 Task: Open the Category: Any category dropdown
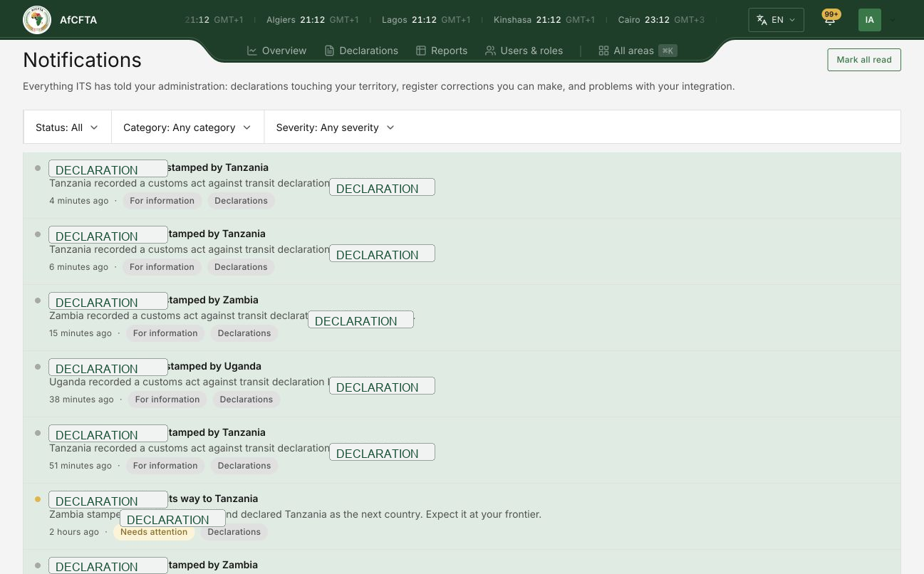click(x=187, y=127)
